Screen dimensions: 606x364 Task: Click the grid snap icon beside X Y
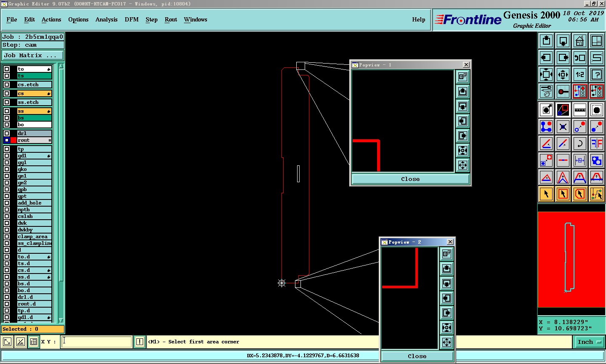pos(33,342)
